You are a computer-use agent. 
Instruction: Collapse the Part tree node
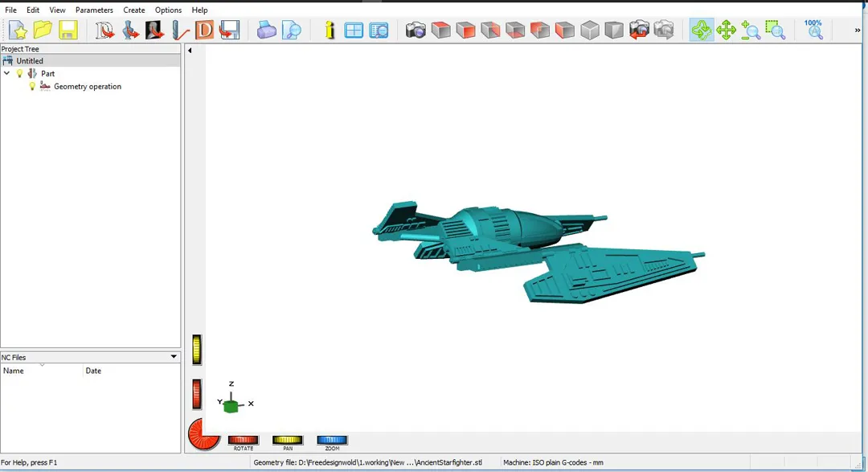7,73
